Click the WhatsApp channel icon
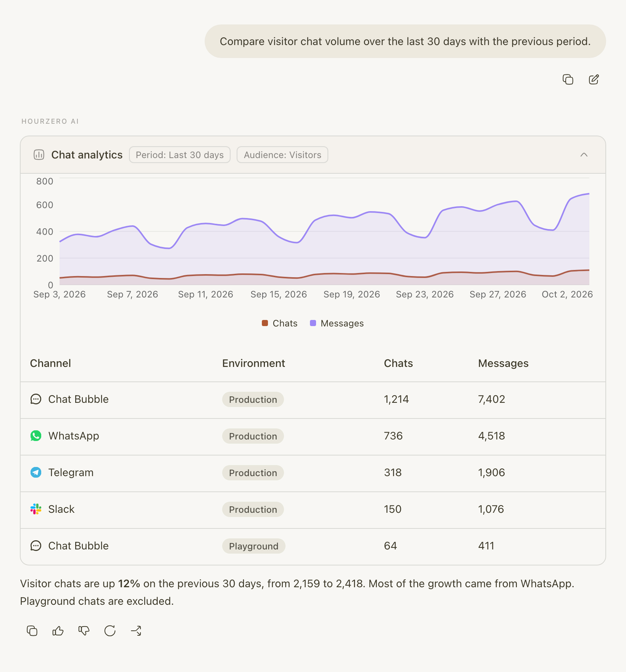Image resolution: width=626 pixels, height=672 pixels. pyautogui.click(x=36, y=436)
